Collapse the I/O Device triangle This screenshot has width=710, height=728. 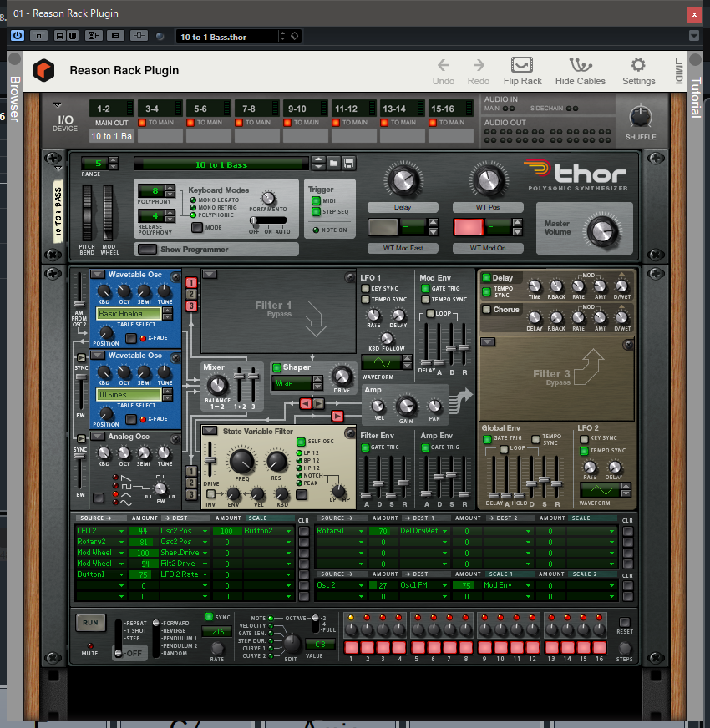pos(58,105)
